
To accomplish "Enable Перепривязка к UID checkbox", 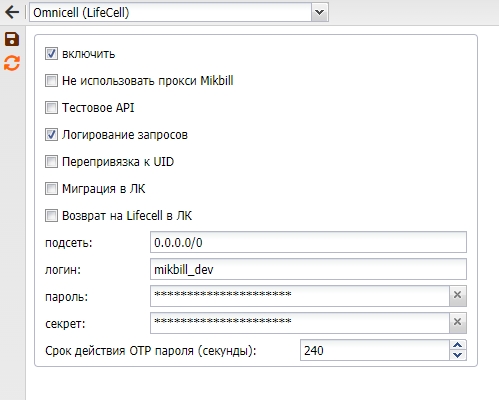I will (51, 162).
